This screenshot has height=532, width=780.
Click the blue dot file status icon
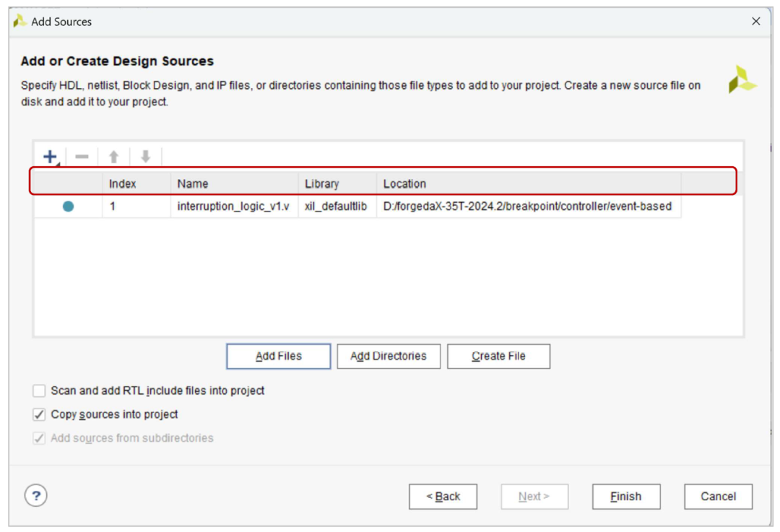click(x=68, y=206)
